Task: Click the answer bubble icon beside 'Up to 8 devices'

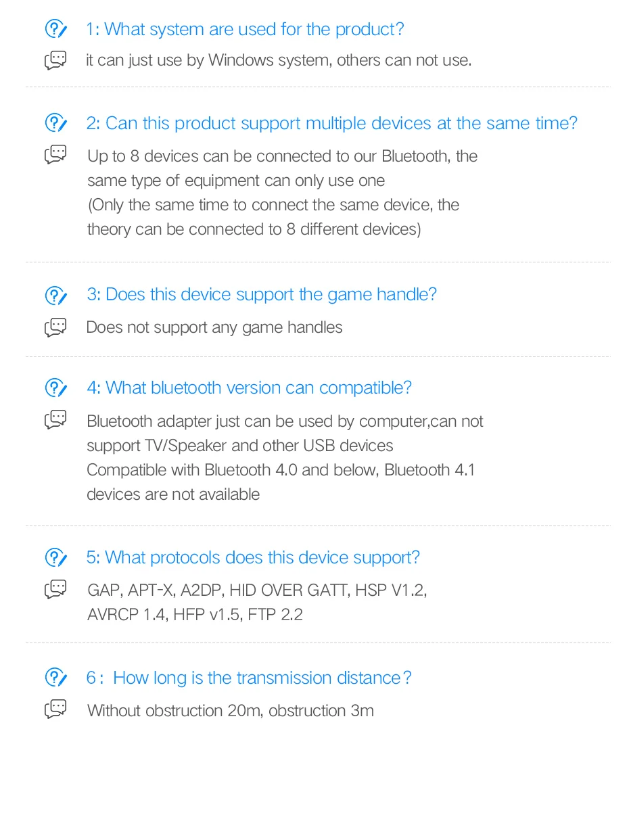Action: 55,155
